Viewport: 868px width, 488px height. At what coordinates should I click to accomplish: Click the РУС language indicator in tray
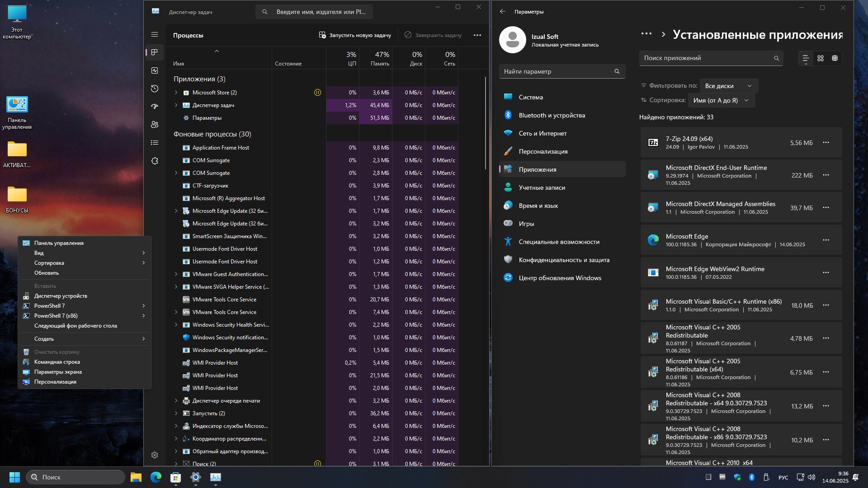(783, 478)
